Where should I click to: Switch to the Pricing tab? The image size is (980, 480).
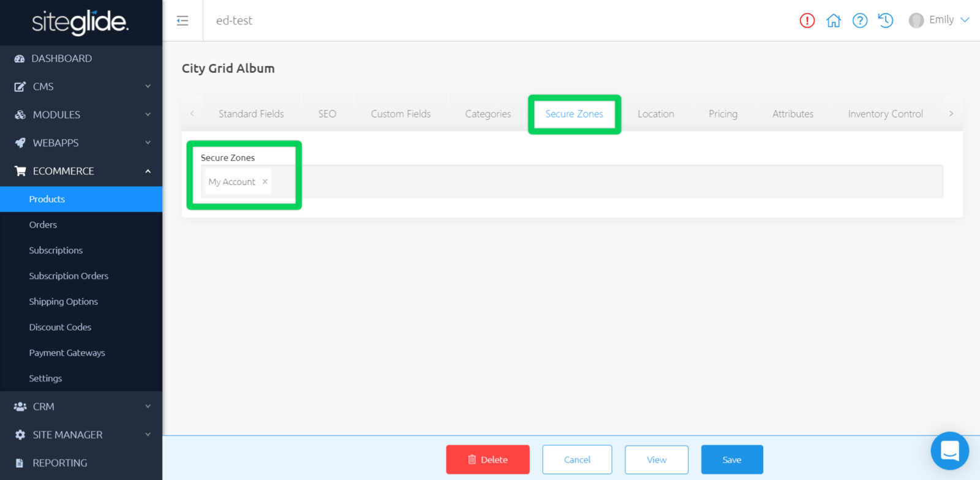[x=723, y=114]
